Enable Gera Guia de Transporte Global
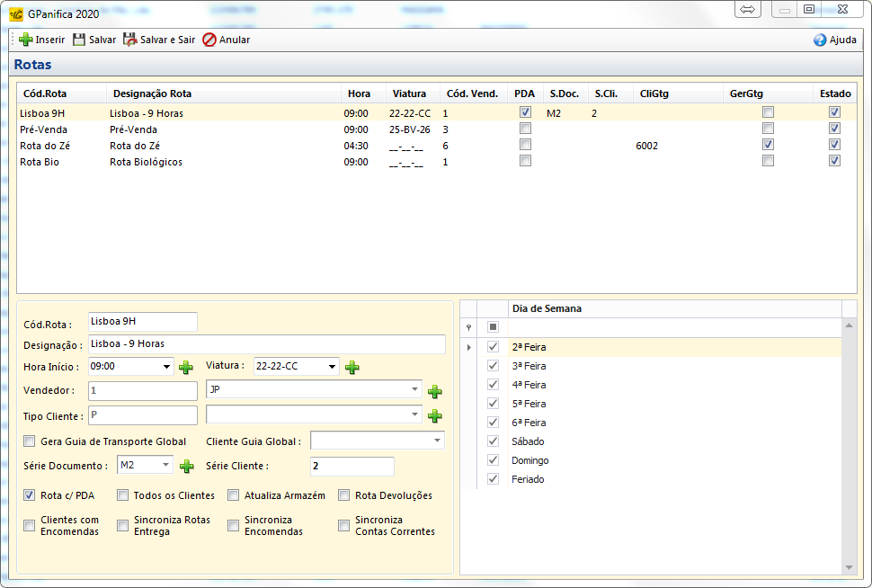The width and height of the screenshot is (872, 588). (31, 441)
